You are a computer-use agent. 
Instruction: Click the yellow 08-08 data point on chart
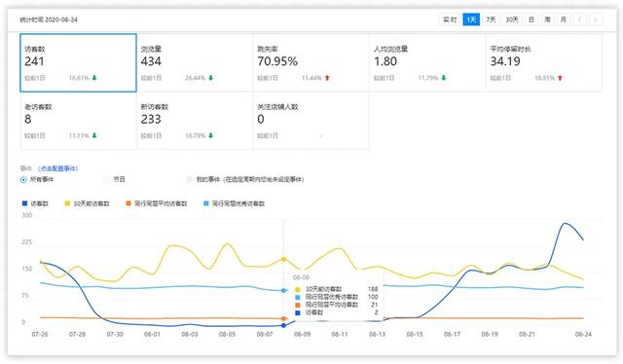click(283, 259)
